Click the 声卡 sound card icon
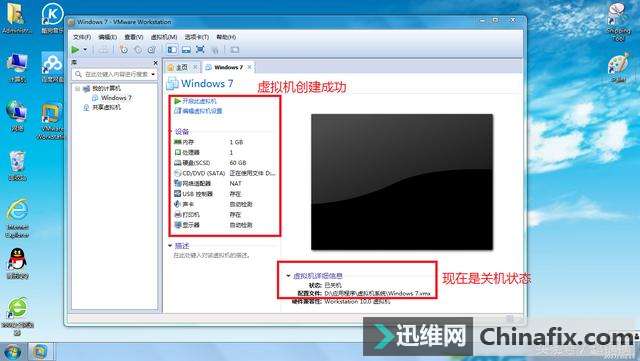The height and width of the screenshot is (361, 640). pos(178,204)
